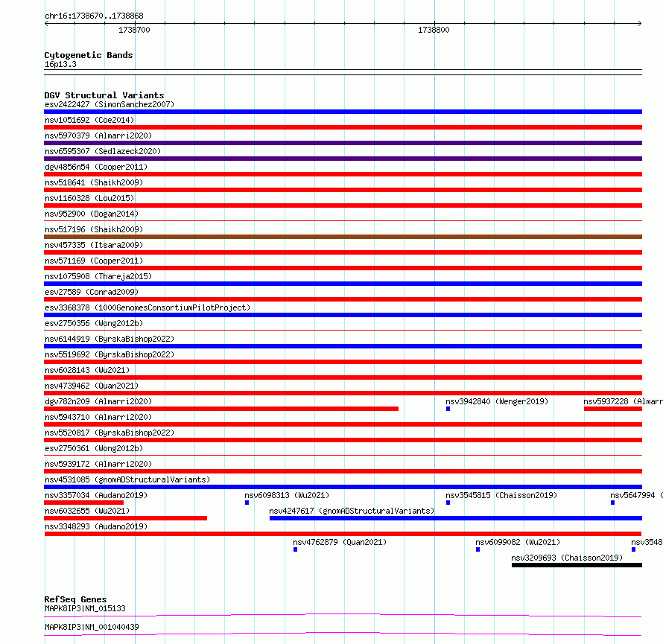Click the blue marker under nsv6098313
Viewport: 663px width, 644px height.
(247, 503)
